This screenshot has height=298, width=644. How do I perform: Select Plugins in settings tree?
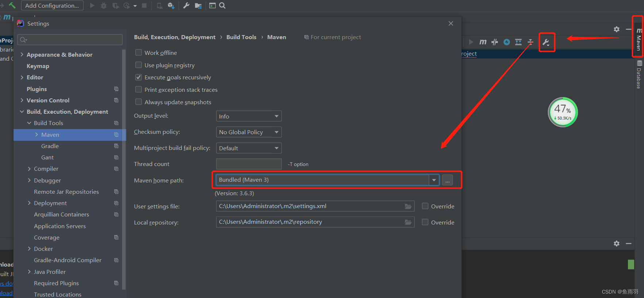[37, 89]
